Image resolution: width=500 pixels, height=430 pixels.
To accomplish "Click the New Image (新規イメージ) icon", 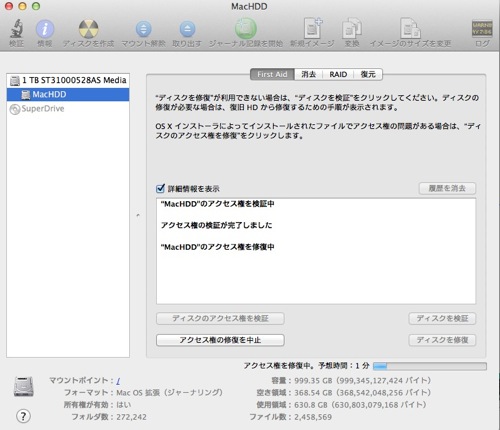I will 312,28.
